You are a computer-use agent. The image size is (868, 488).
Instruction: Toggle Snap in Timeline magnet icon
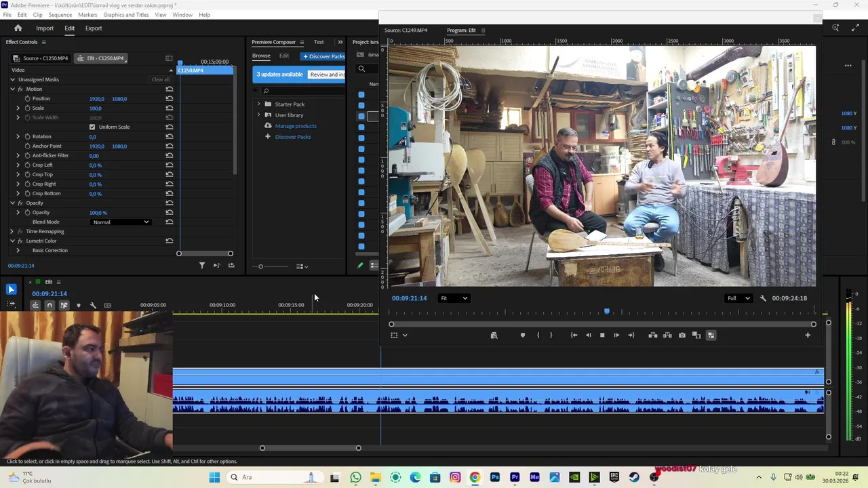(50, 306)
